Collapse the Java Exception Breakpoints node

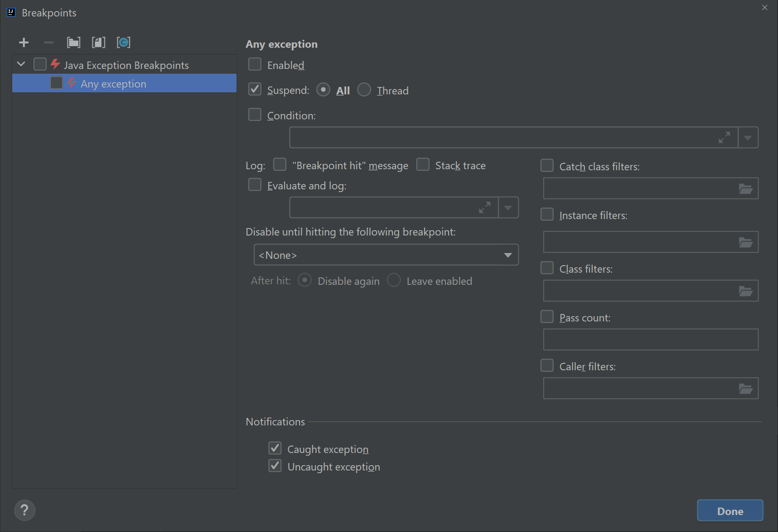[x=21, y=64]
